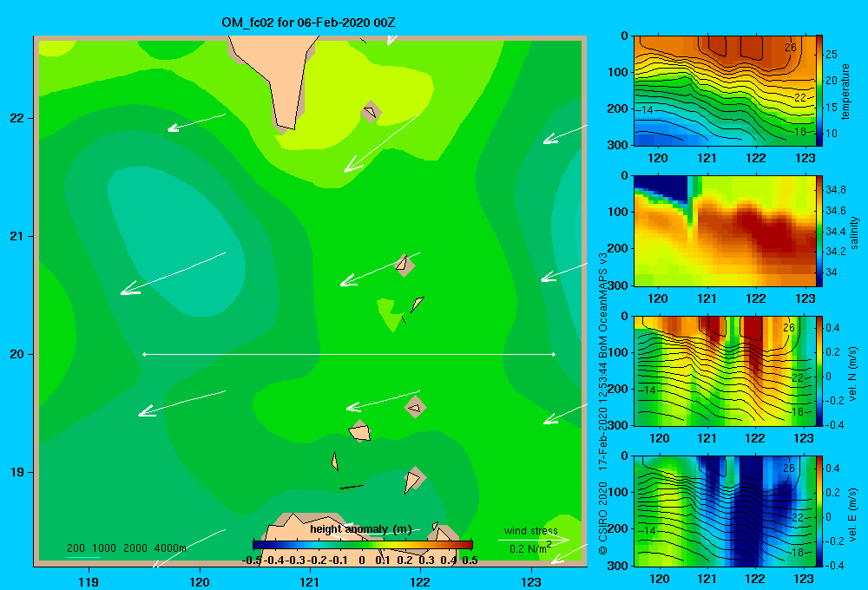Open the temperature depth section panel

coord(724,91)
